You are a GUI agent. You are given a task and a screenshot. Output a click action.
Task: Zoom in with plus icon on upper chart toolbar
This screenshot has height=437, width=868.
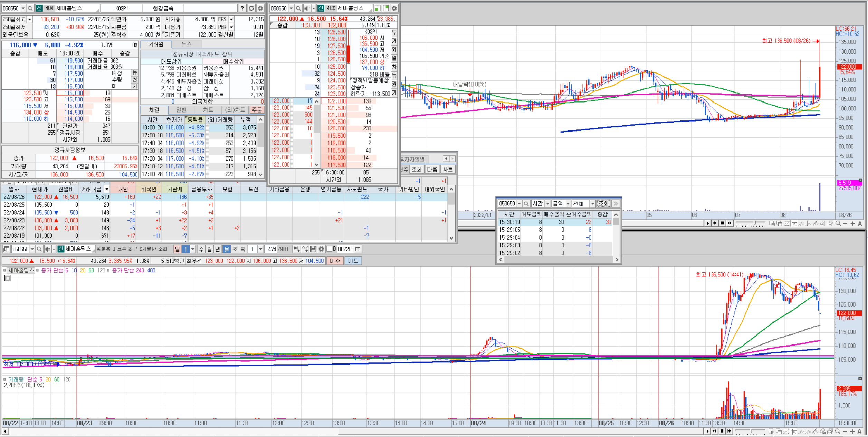(x=852, y=224)
